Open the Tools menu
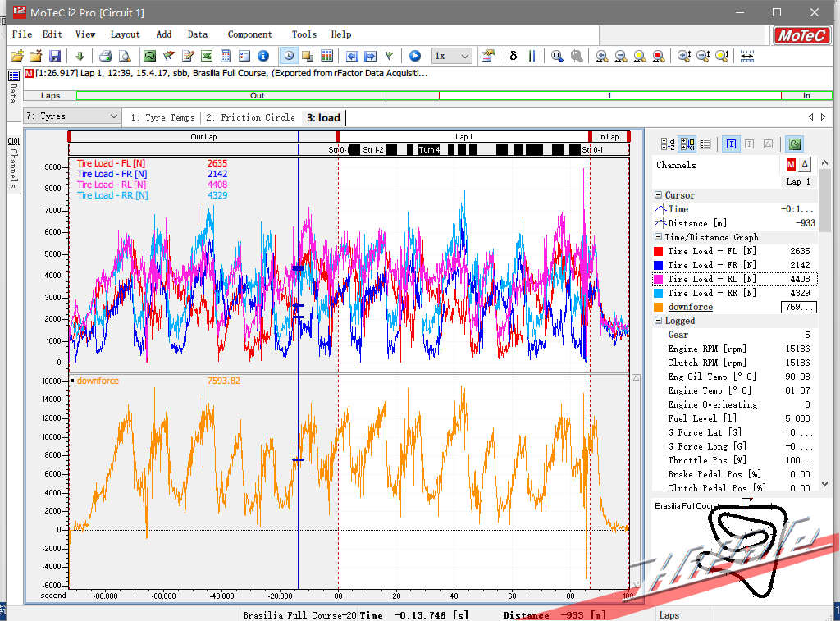This screenshot has width=840, height=621. (304, 34)
